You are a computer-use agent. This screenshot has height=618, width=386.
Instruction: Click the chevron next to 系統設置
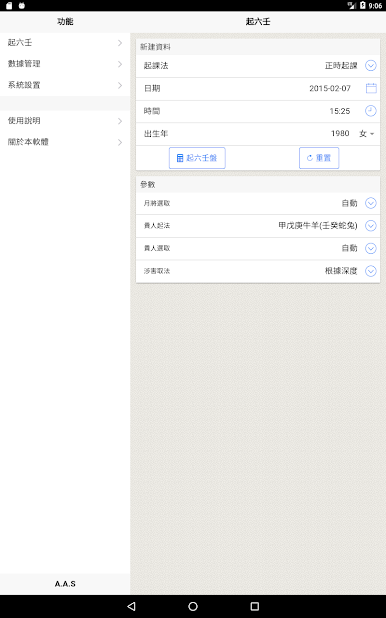pos(120,85)
